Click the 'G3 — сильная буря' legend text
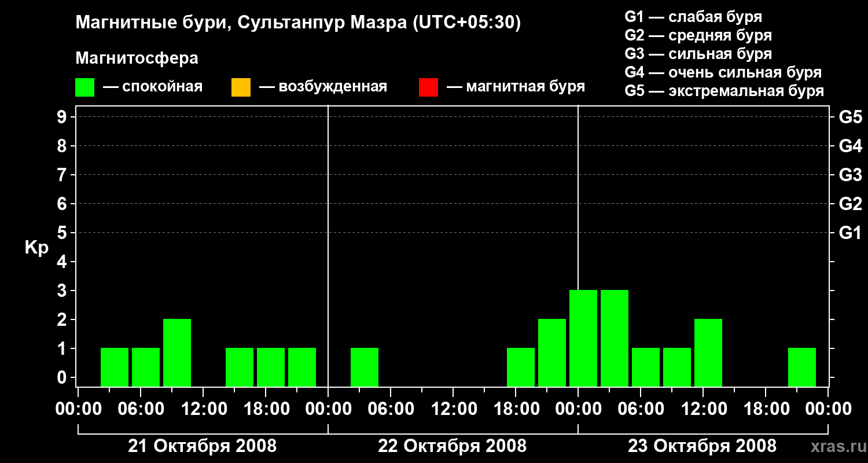The width and height of the screenshot is (868, 463). (698, 54)
